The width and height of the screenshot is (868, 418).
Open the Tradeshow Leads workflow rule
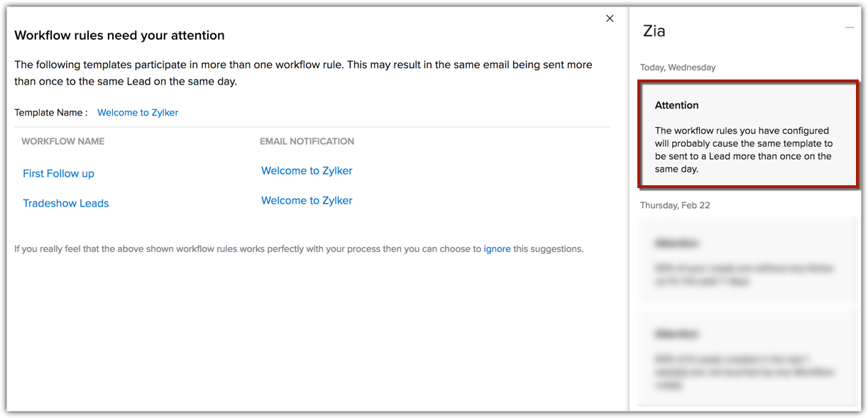coord(65,203)
